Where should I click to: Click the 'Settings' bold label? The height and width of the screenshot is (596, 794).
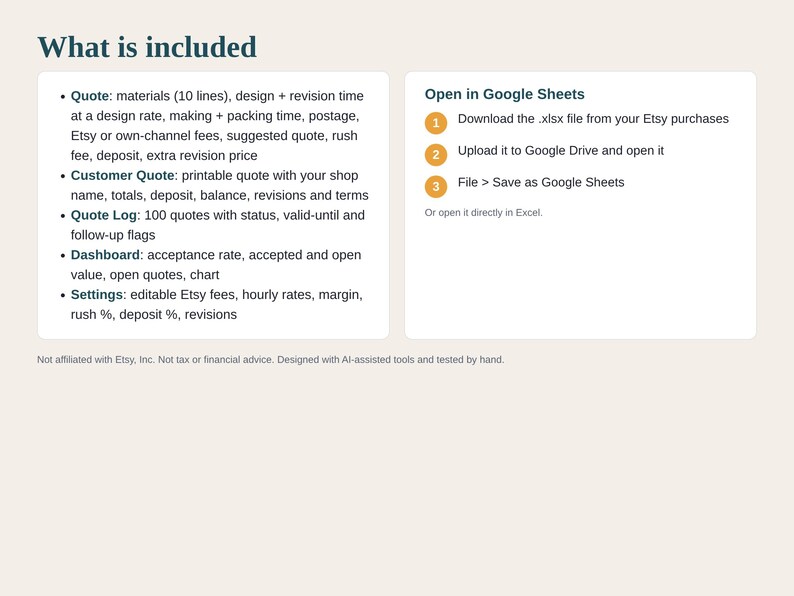tap(97, 295)
